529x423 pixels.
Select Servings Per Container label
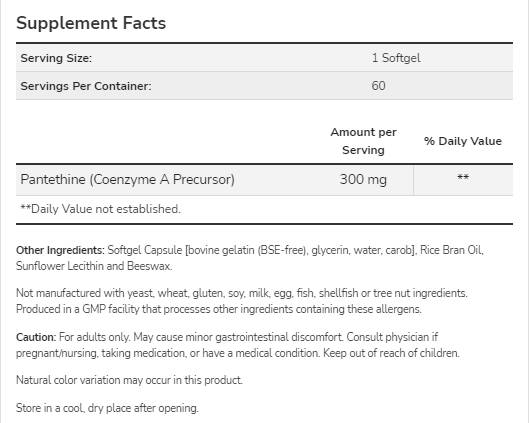coord(86,86)
